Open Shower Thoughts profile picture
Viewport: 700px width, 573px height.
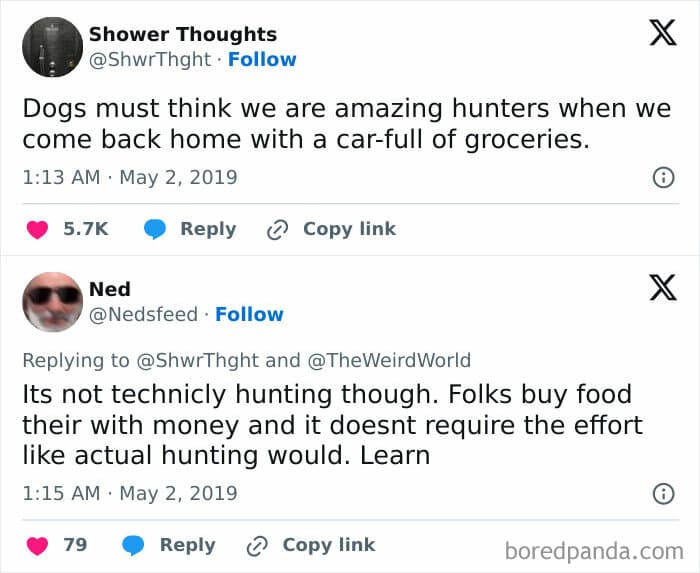[53, 47]
